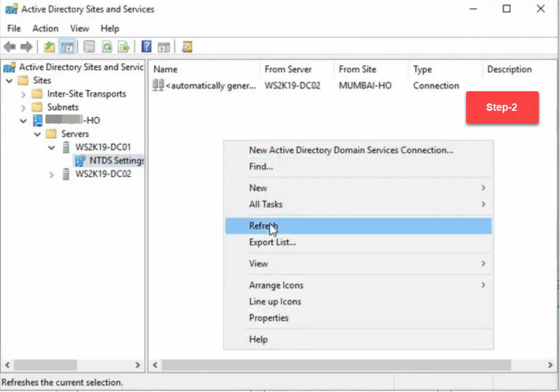
Task: Click Refresh in the context menu
Action: click(358, 226)
